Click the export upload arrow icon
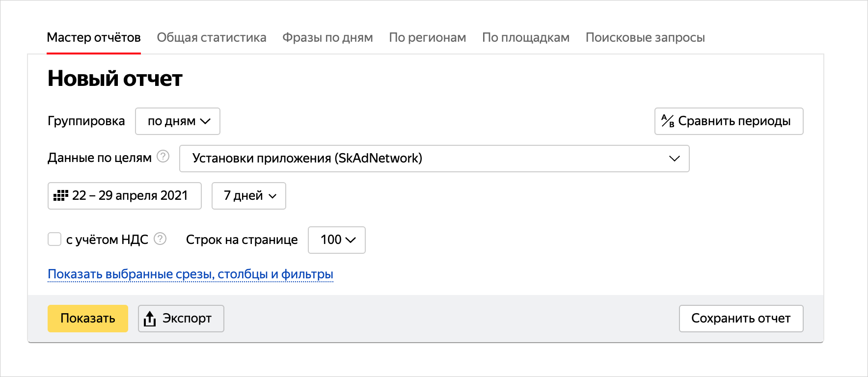The image size is (868, 377). point(149,319)
